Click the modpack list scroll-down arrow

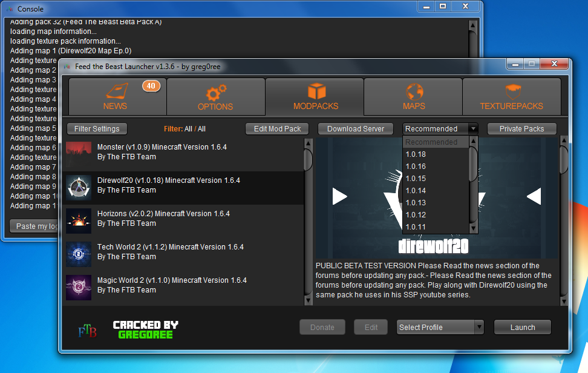point(309,300)
